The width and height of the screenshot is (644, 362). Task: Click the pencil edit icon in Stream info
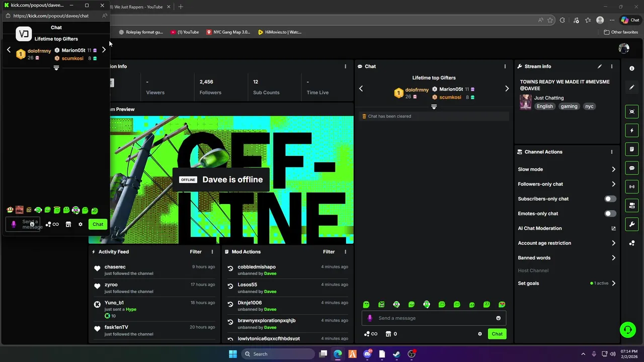(600, 66)
